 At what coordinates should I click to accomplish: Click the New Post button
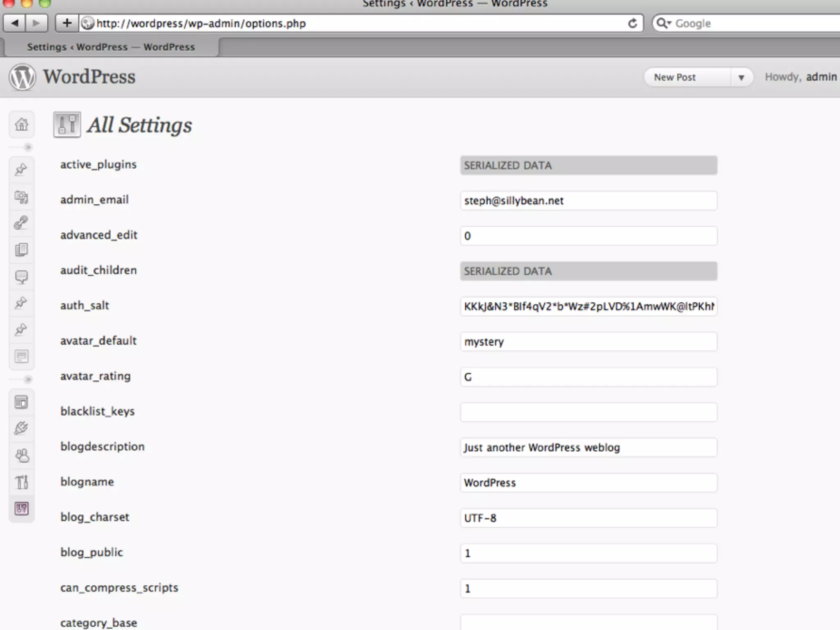[x=675, y=78]
